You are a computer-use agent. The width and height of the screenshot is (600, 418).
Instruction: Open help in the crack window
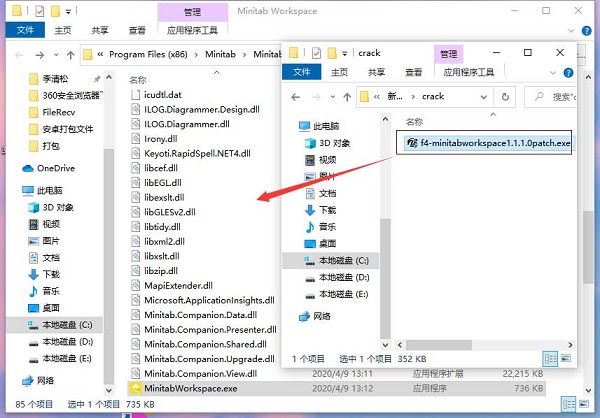[568, 72]
